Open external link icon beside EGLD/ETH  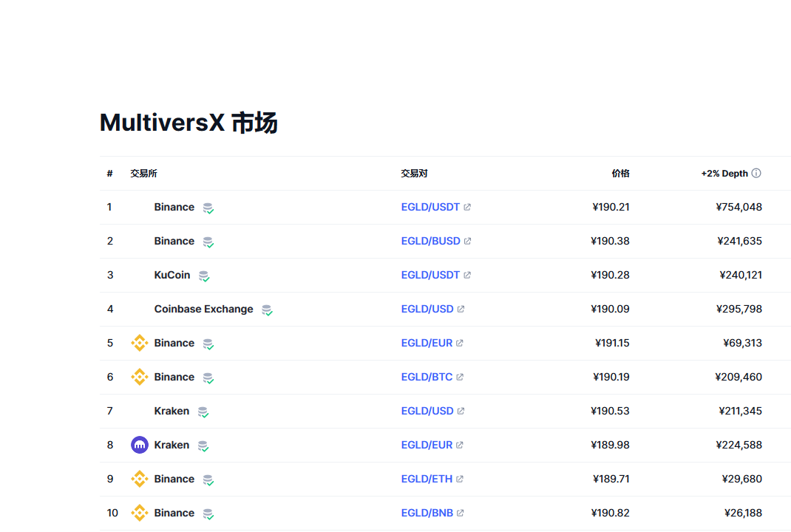tap(460, 479)
